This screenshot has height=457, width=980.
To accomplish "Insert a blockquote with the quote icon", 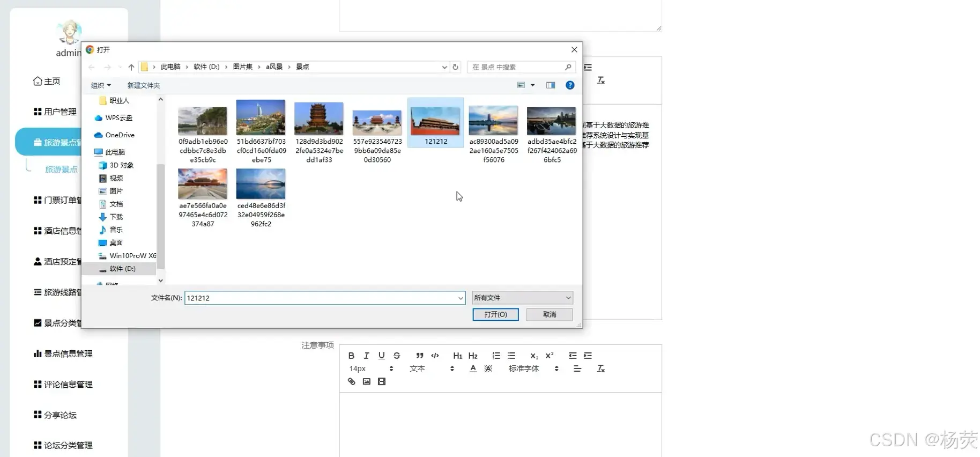I will coord(420,356).
